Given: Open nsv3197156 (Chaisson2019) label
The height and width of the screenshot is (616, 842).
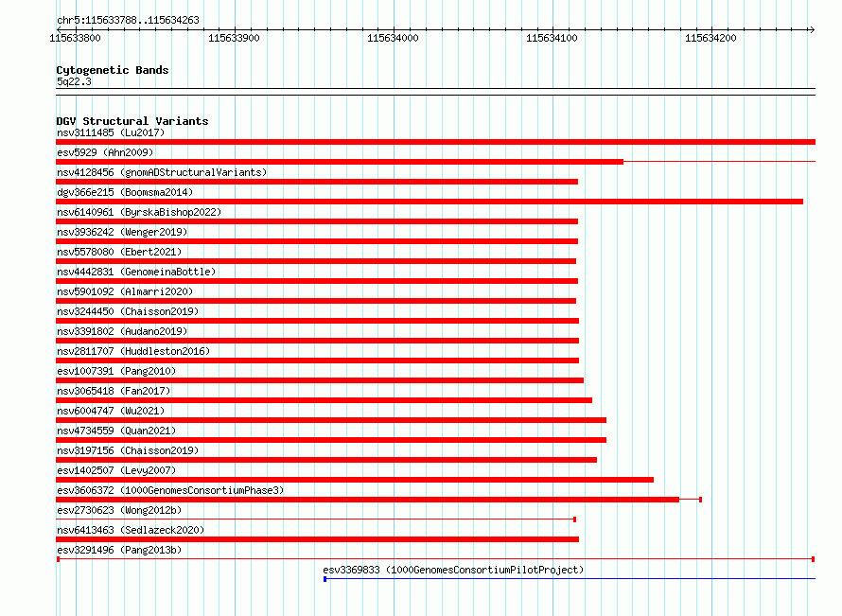Looking at the screenshot, I should (128, 450).
